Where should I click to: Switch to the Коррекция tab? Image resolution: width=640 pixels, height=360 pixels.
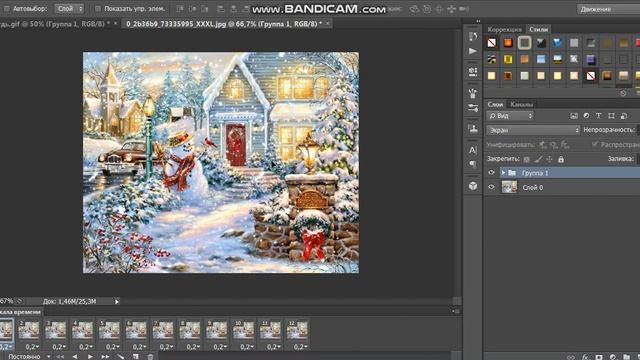[504, 29]
